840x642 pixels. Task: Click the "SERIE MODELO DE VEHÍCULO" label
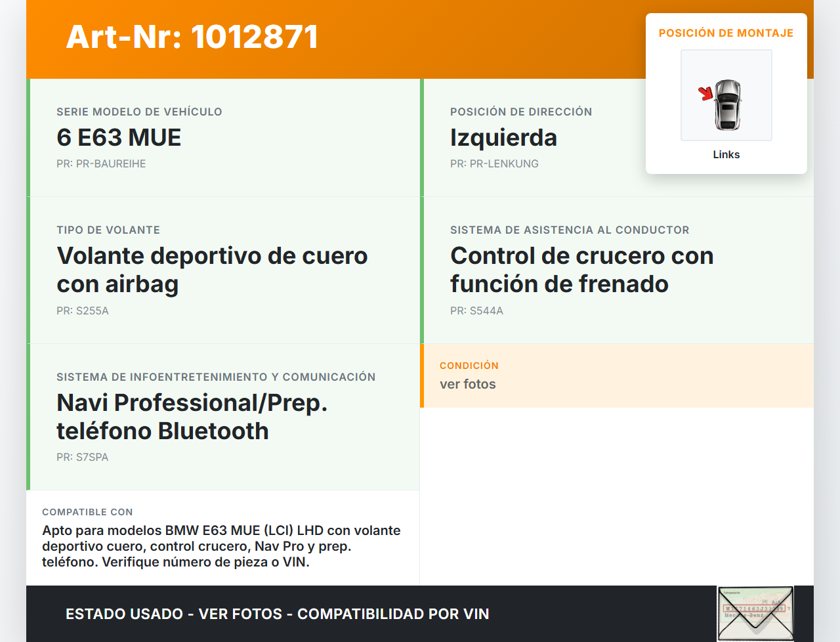tap(139, 112)
